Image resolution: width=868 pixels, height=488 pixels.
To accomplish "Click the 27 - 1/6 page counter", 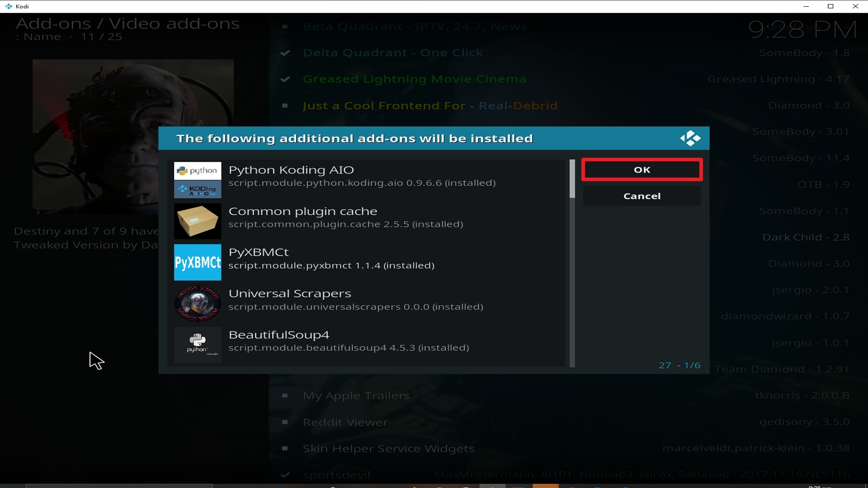I will coord(679,365).
